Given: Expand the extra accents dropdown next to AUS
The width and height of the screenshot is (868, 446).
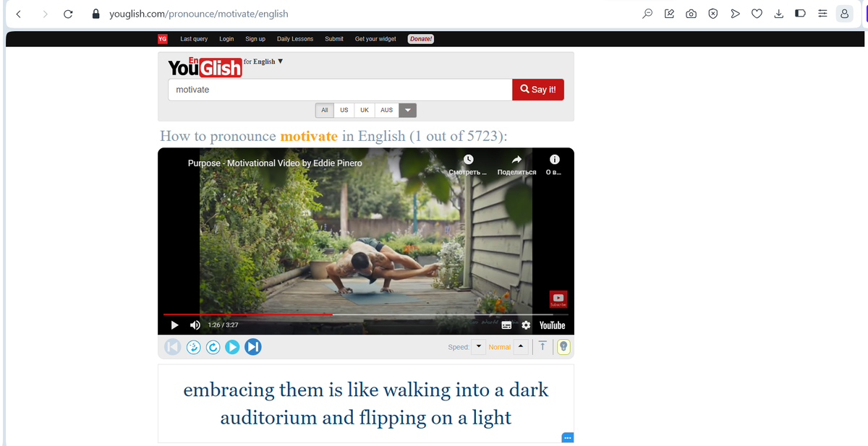Looking at the screenshot, I should click(x=407, y=110).
